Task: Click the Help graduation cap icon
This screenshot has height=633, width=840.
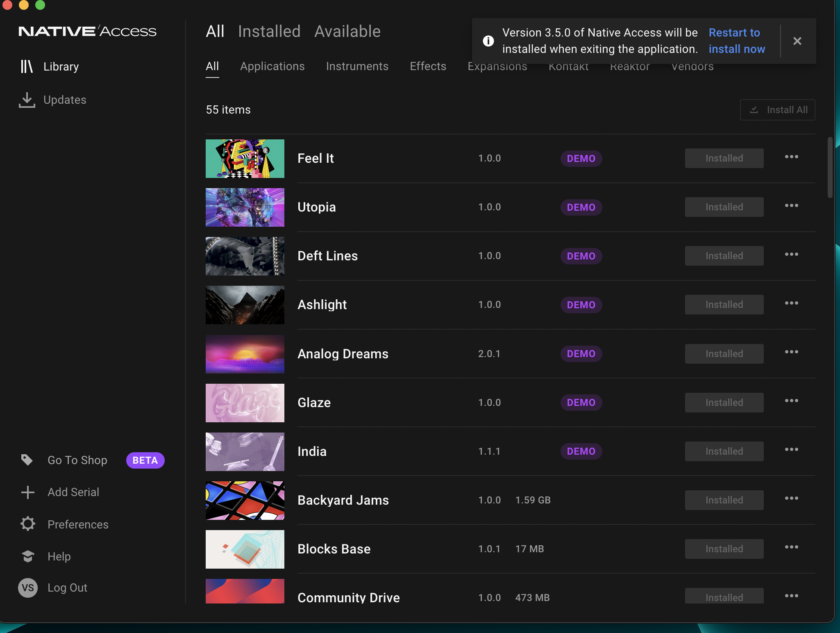Action: coord(27,556)
